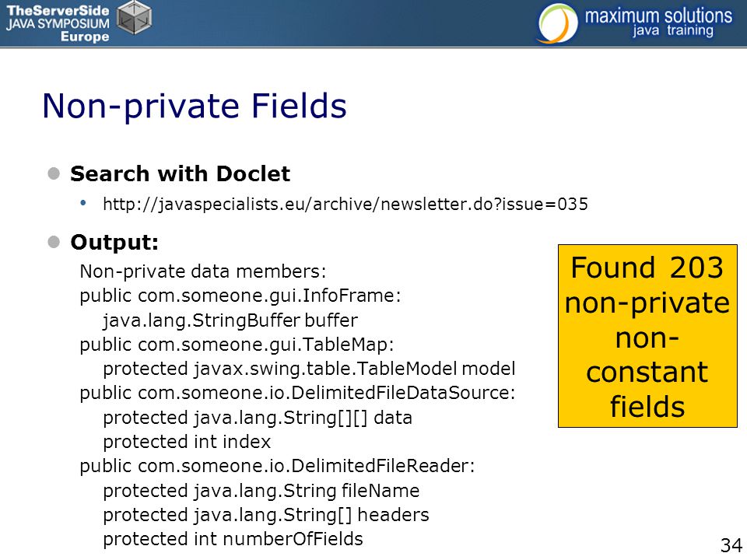Click the maximum solutions swirl logo
This screenshot has width=747, height=560.
(557, 23)
